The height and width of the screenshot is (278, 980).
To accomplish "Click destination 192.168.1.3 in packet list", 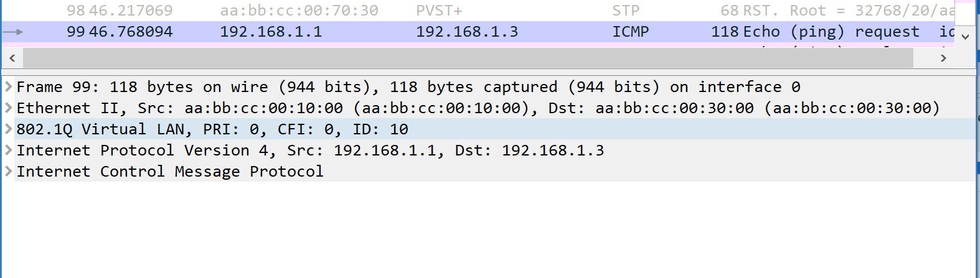I will 467,32.
